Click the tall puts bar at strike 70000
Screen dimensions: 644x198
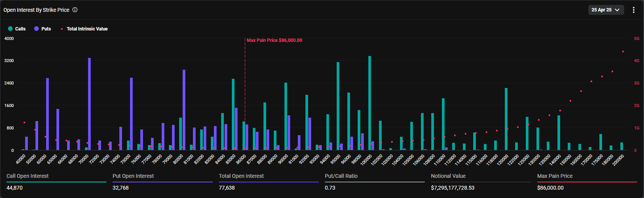[x=89, y=104]
